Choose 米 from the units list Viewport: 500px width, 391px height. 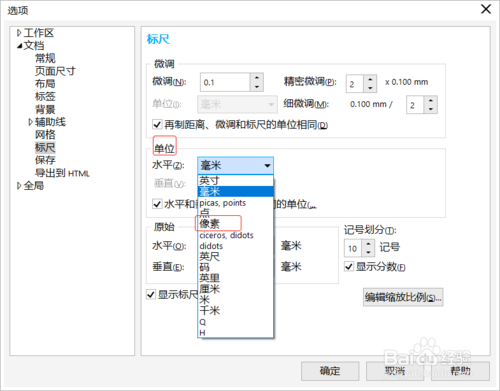(236, 299)
